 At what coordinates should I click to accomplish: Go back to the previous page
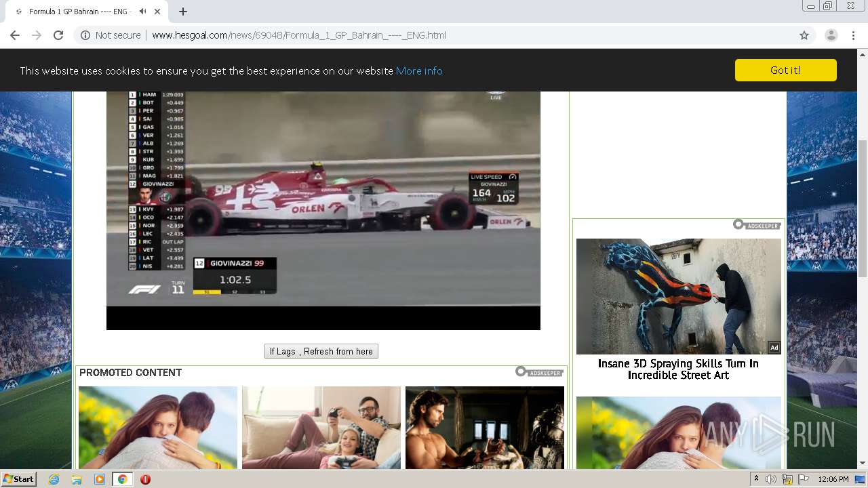pyautogui.click(x=15, y=35)
